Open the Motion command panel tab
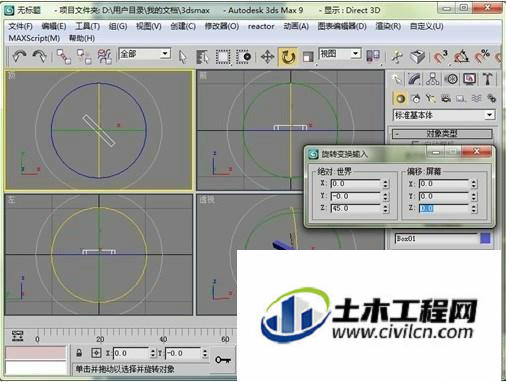This screenshot has width=506, height=382. 452,79
